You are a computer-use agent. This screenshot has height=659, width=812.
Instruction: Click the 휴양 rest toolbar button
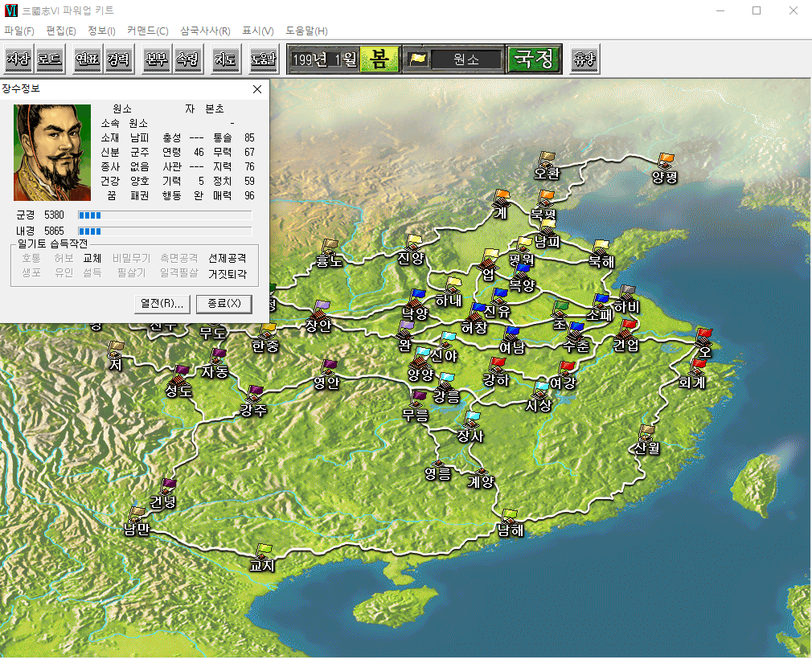(x=584, y=59)
